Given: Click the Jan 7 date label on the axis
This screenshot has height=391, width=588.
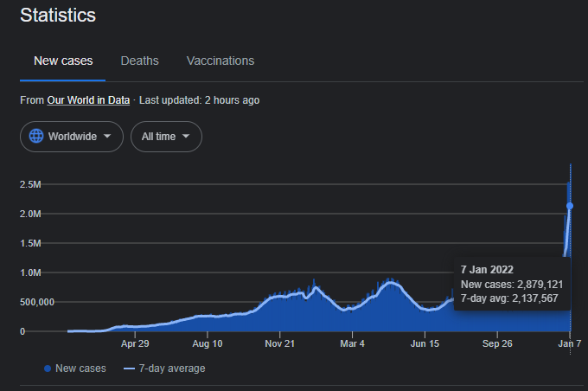Looking at the screenshot, I should tap(569, 343).
